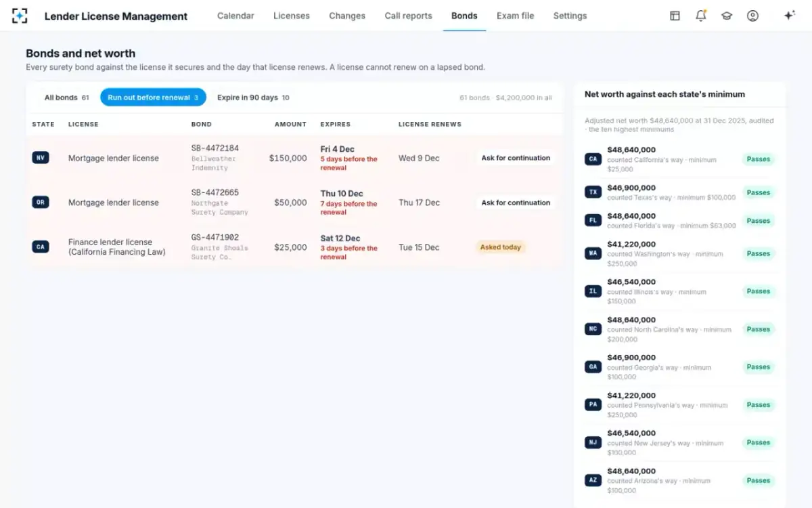Select Run out before renewal filter
Screen dimensions: 812x508
(153, 98)
